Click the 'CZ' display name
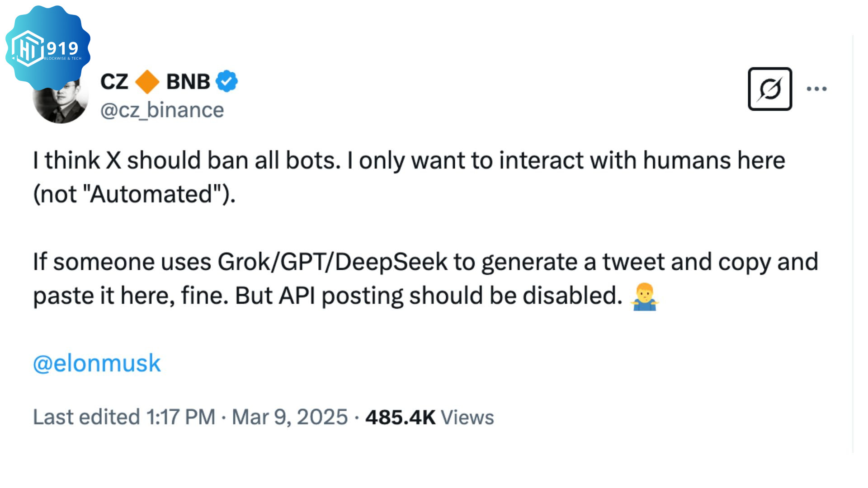Screen dimensions: 868x488 point(114,82)
